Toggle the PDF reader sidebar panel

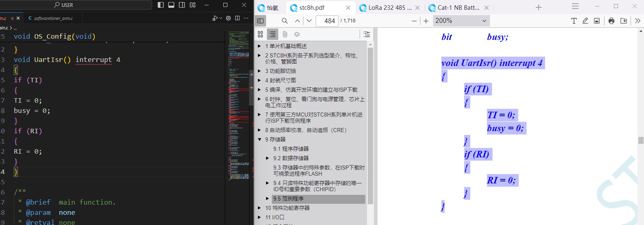coord(260,21)
